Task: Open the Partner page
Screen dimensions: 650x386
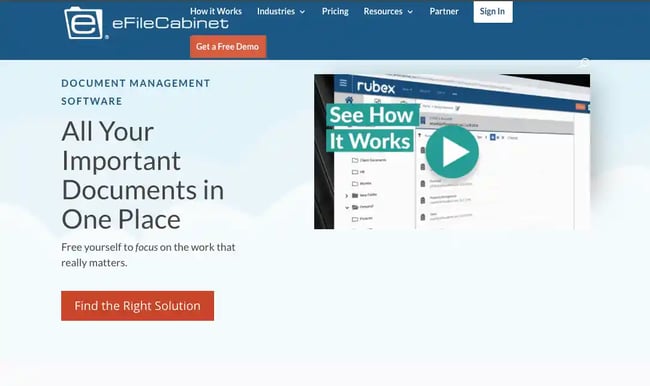Action: (444, 12)
